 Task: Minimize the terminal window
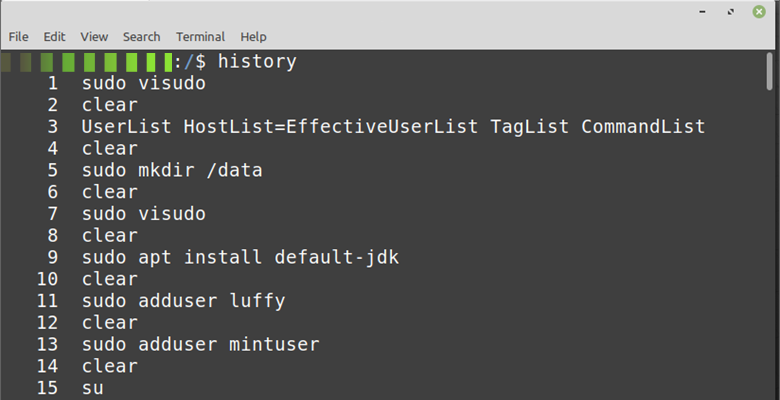pyautogui.click(x=702, y=11)
